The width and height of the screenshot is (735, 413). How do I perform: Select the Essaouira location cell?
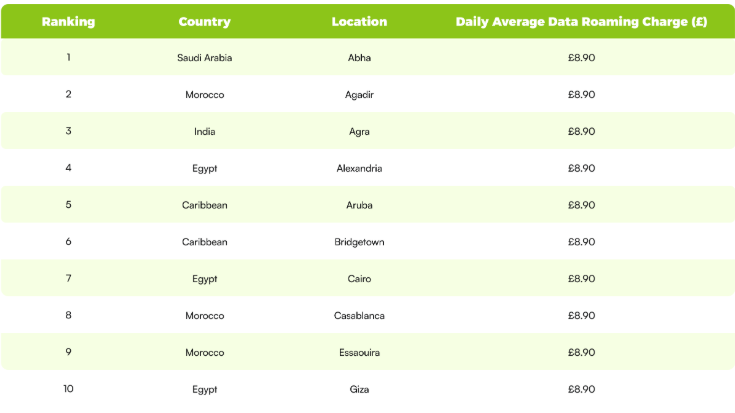point(359,352)
